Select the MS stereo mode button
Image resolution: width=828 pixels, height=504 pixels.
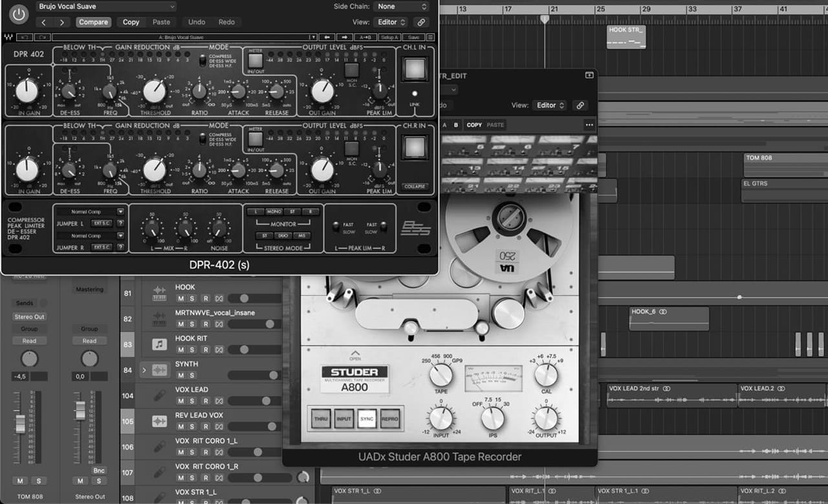[x=301, y=236]
